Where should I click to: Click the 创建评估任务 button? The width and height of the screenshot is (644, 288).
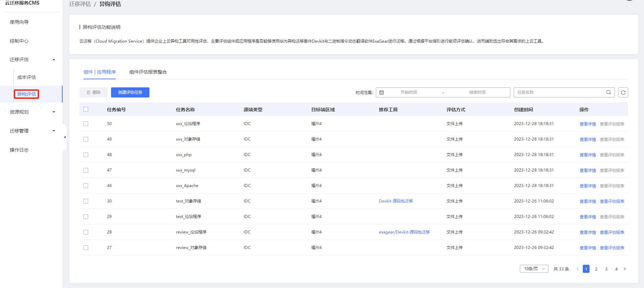coord(130,92)
